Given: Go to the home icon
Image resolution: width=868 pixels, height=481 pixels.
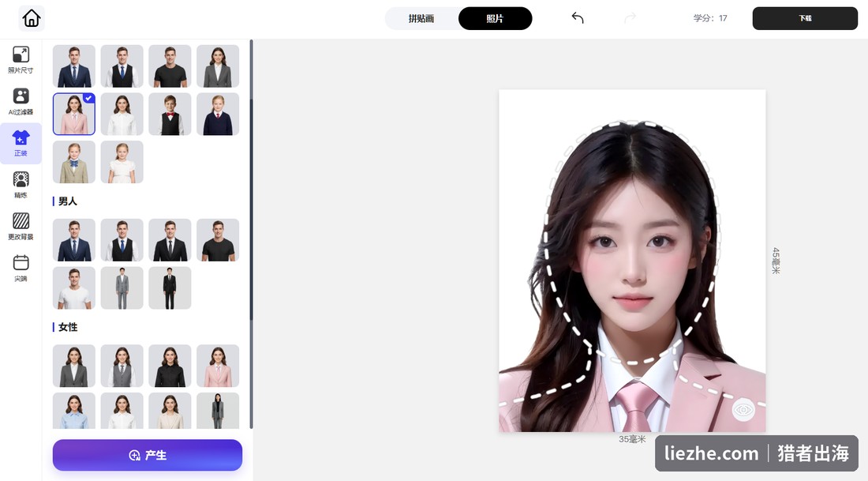Looking at the screenshot, I should 32,18.
